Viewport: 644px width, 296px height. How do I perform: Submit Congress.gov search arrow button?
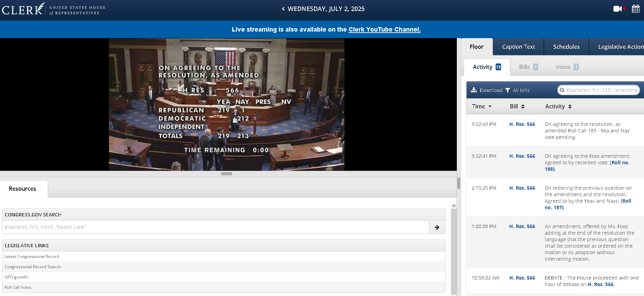437,227
